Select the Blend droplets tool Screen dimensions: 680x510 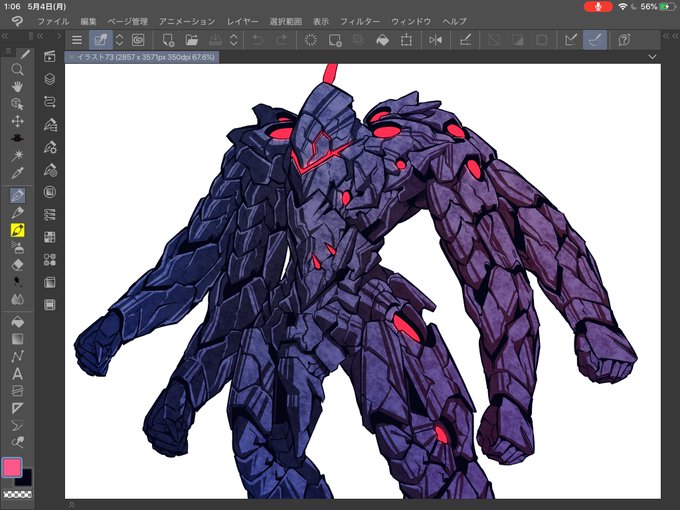17,299
